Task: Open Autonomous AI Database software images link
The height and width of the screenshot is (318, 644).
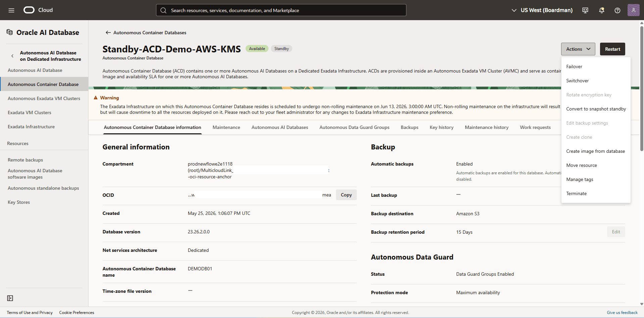Action: tap(35, 174)
